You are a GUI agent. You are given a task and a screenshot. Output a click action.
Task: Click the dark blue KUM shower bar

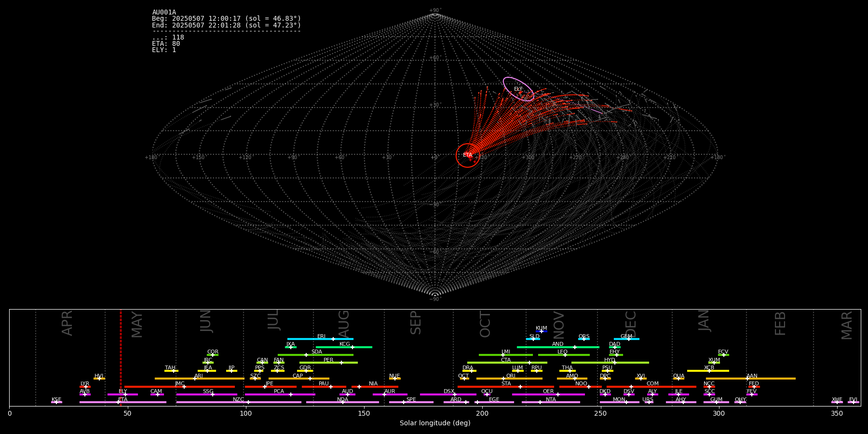(542, 331)
